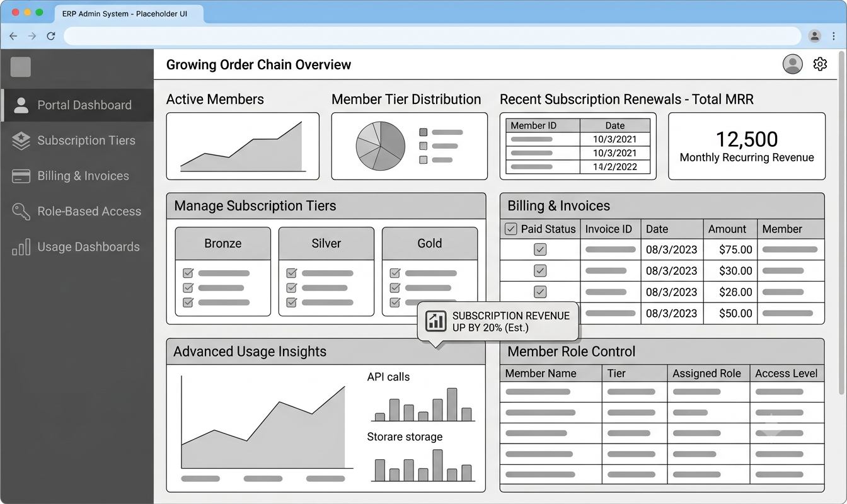Select the Gold tier card header

[430, 243]
